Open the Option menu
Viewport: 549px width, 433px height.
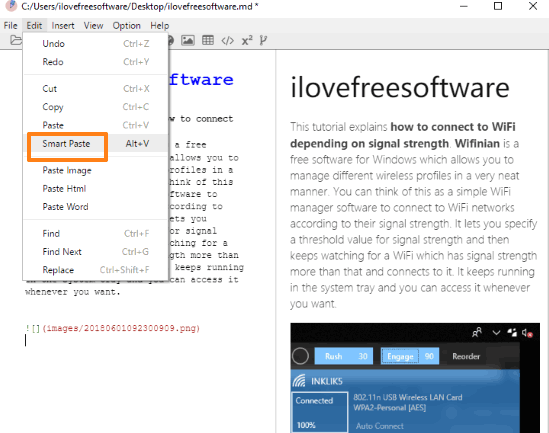126,26
